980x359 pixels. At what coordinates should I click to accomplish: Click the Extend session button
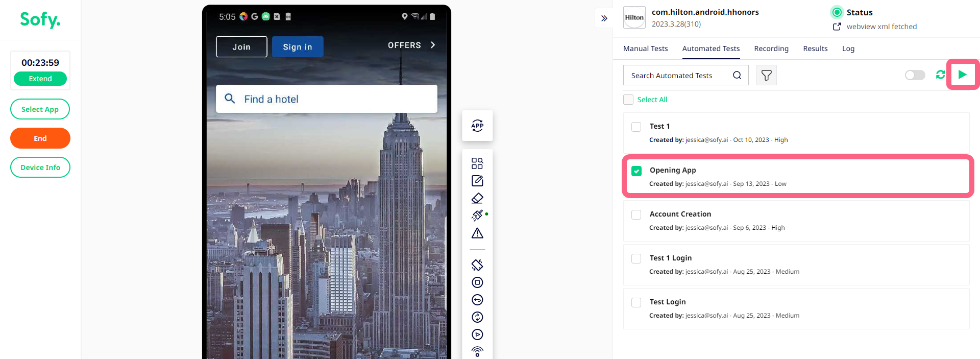(x=40, y=79)
